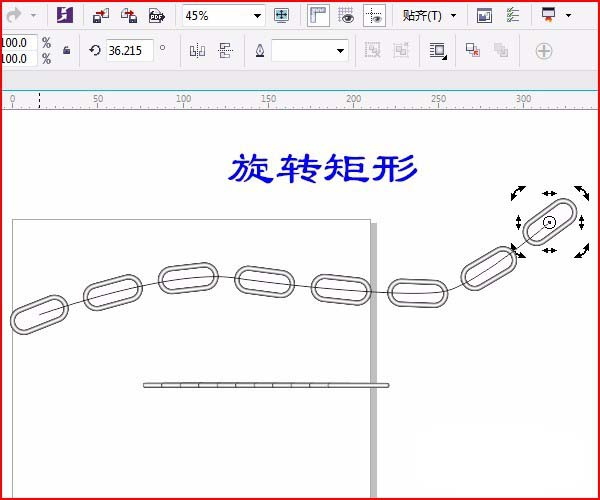Select the leftmost rounded rectangle on path
Image resolution: width=600 pixels, height=500 pixels.
[39, 314]
